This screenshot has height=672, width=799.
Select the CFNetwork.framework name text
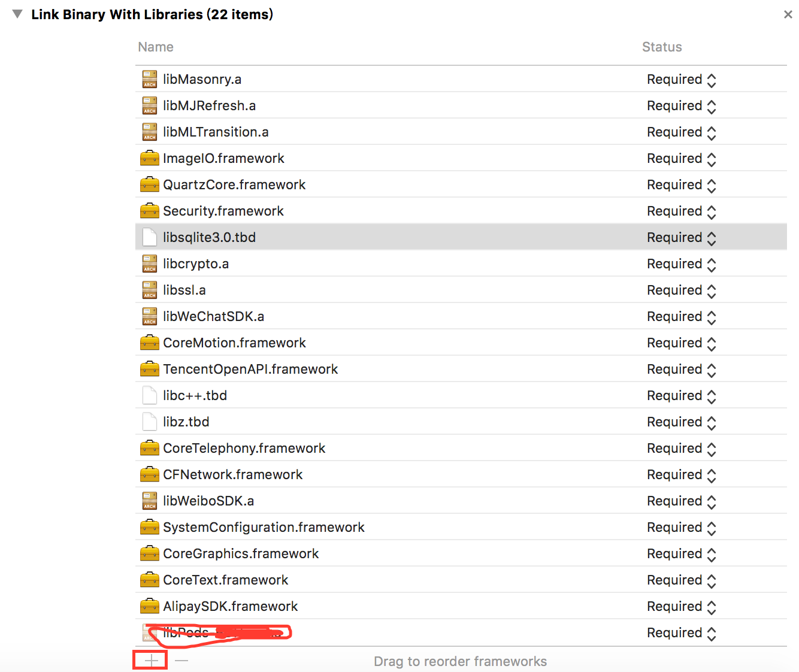[x=233, y=474]
